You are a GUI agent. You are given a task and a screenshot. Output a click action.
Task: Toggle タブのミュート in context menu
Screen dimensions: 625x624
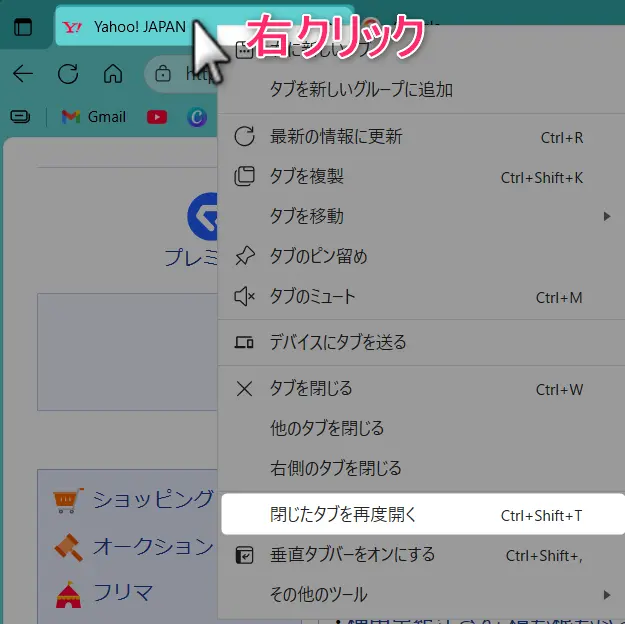312,297
